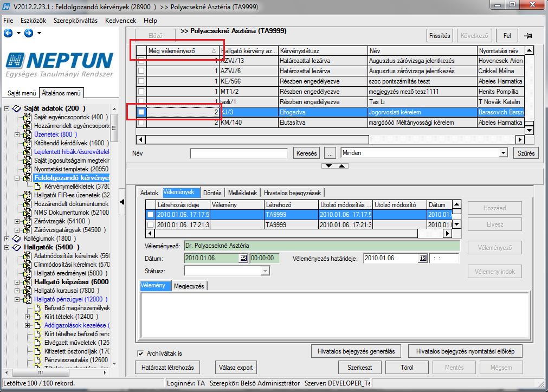Click page icon beside Kérvénymellékletek
548x392 pixels.
37,187
